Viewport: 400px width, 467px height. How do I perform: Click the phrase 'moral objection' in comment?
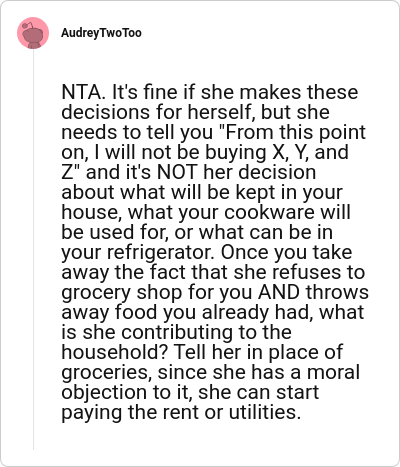point(213,382)
